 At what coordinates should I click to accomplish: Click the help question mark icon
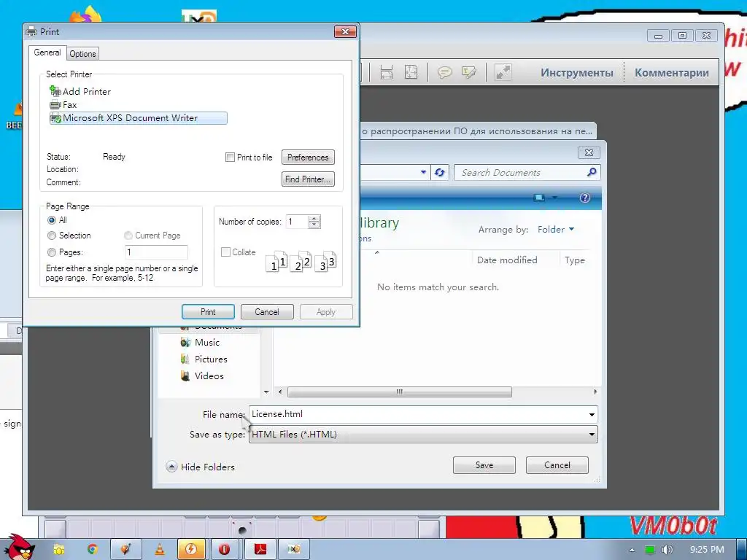pyautogui.click(x=584, y=198)
